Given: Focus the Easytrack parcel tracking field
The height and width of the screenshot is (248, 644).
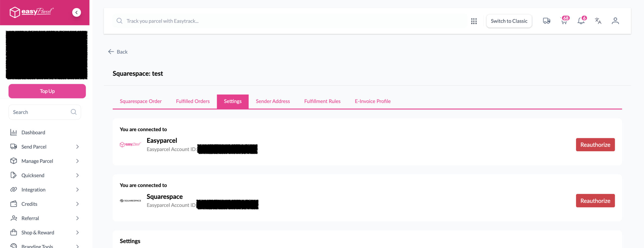Looking at the screenshot, I should (x=289, y=21).
